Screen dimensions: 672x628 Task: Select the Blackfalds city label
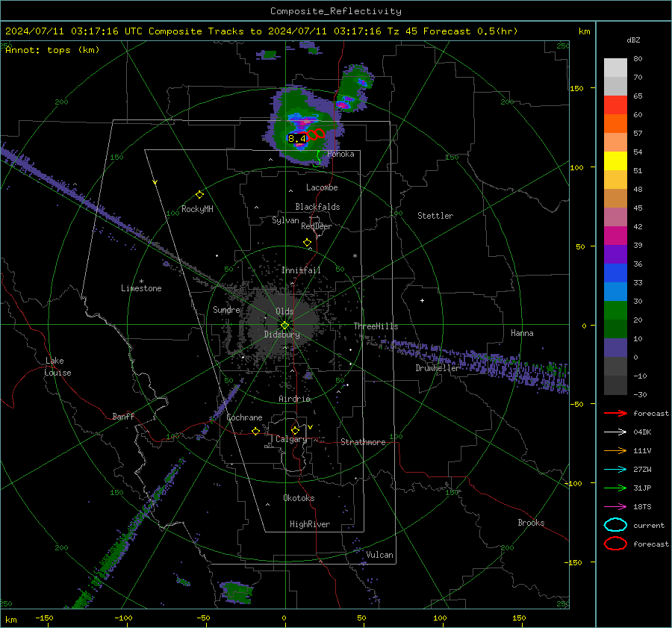pyautogui.click(x=317, y=207)
